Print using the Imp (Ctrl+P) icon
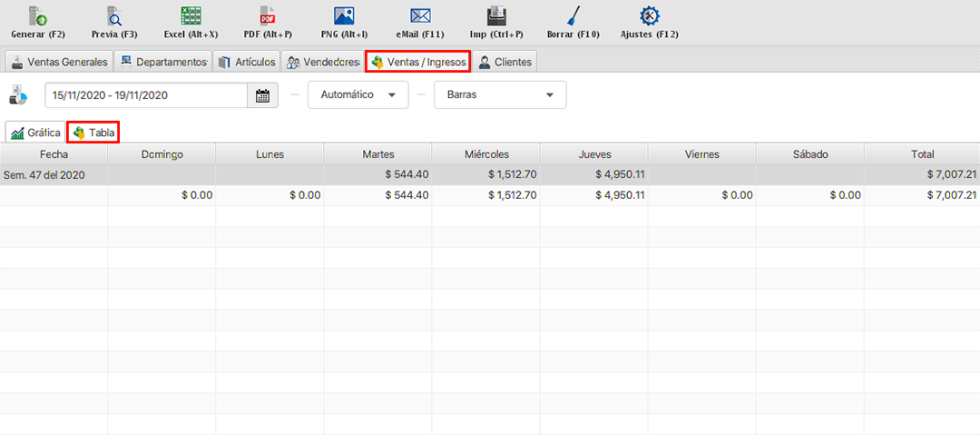Image resolution: width=980 pixels, height=435 pixels. [x=496, y=16]
